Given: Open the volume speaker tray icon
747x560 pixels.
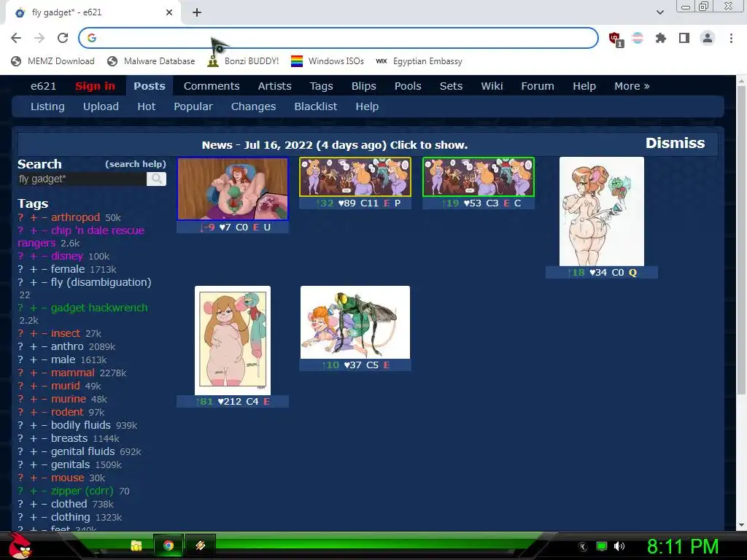Looking at the screenshot, I should pyautogui.click(x=619, y=546).
